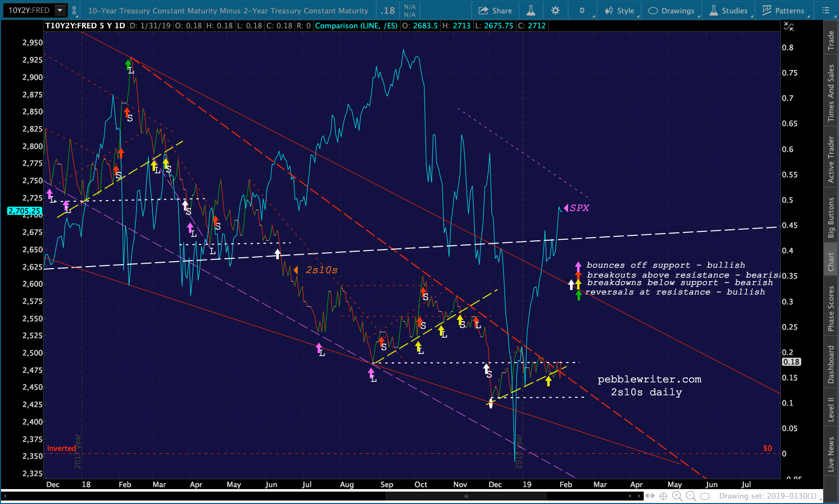Click 'bounces off support - bullish' legend text

point(666,265)
